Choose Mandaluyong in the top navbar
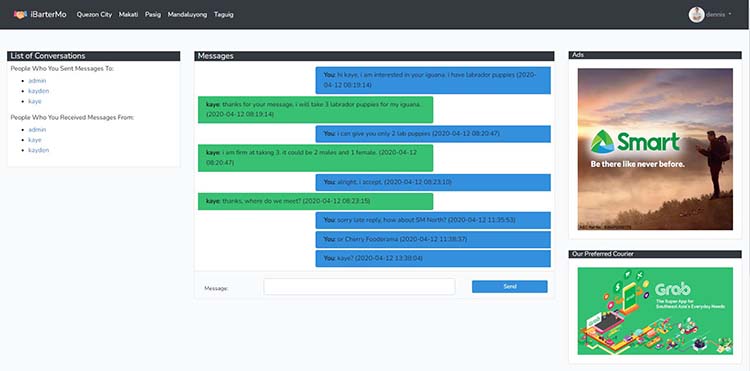 188,15
